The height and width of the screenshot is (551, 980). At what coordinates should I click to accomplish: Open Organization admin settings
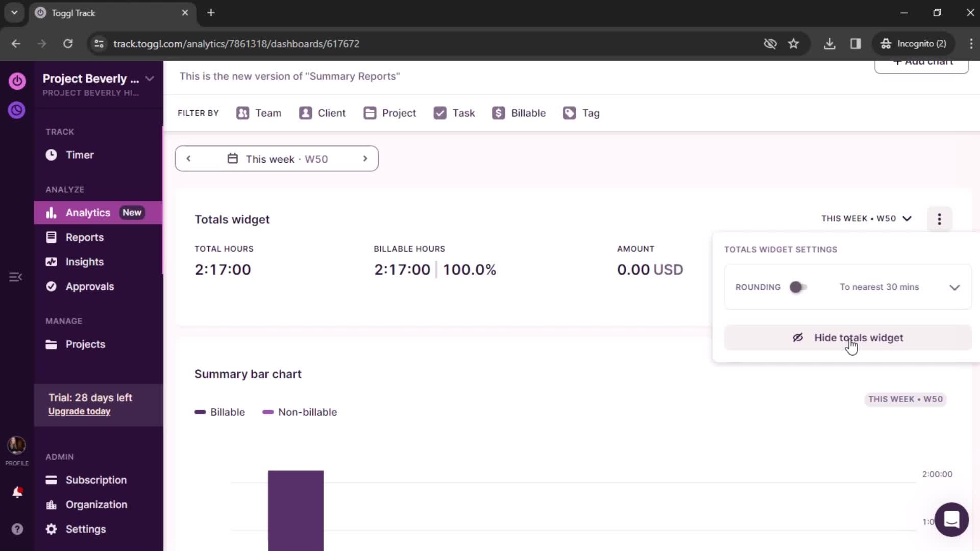(x=96, y=505)
